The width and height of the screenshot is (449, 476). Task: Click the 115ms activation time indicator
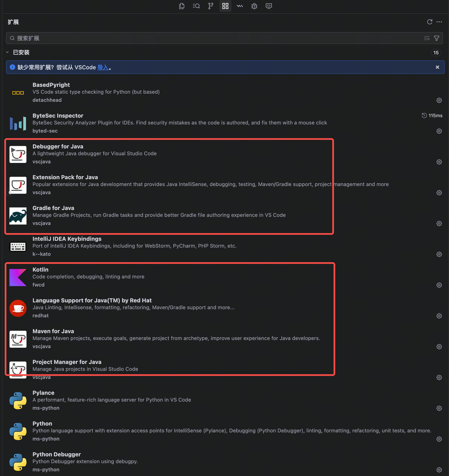(x=432, y=116)
